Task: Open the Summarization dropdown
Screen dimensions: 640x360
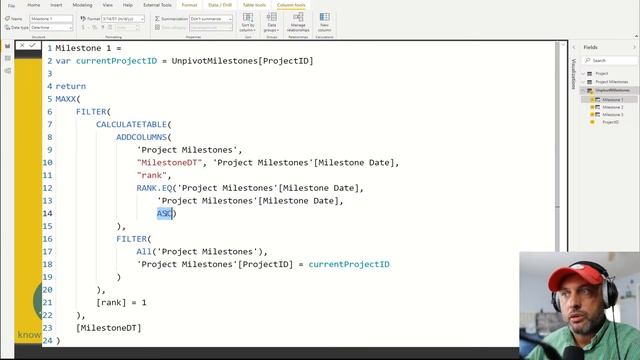Action: click(x=211, y=19)
